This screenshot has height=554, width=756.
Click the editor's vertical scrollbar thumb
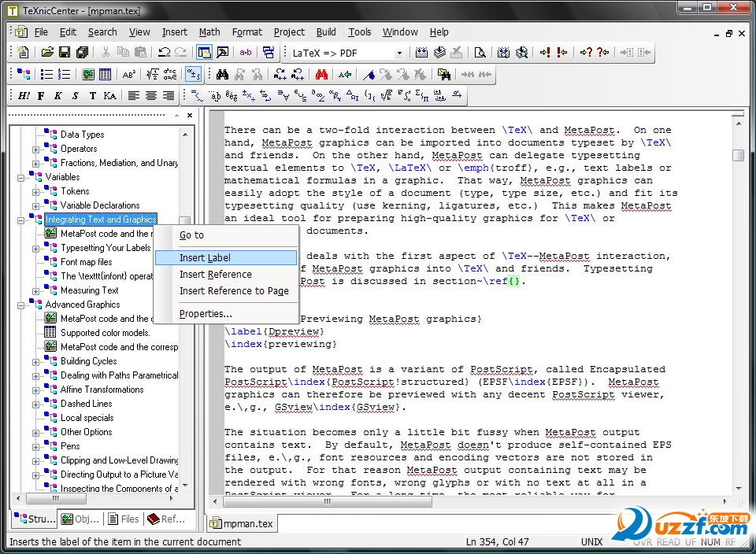[738, 155]
